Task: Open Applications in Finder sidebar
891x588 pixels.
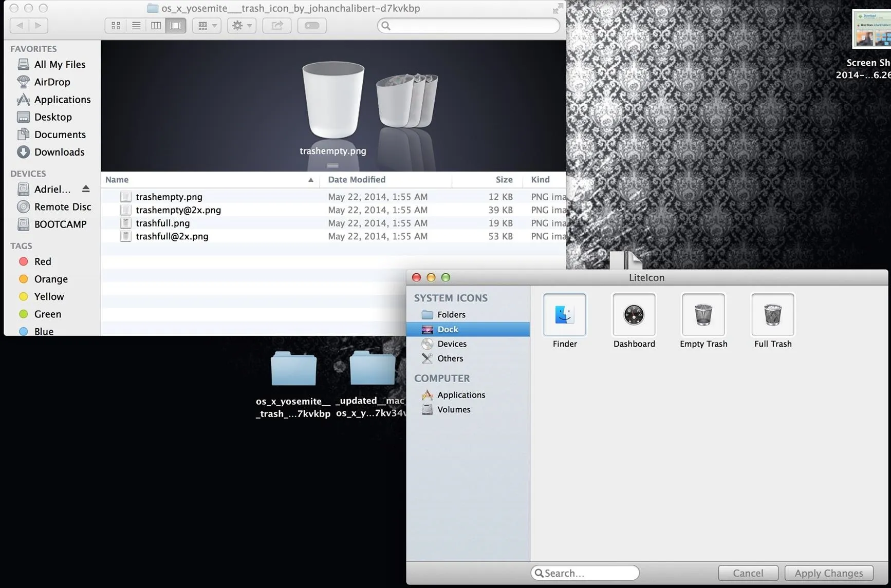Action: (53, 99)
